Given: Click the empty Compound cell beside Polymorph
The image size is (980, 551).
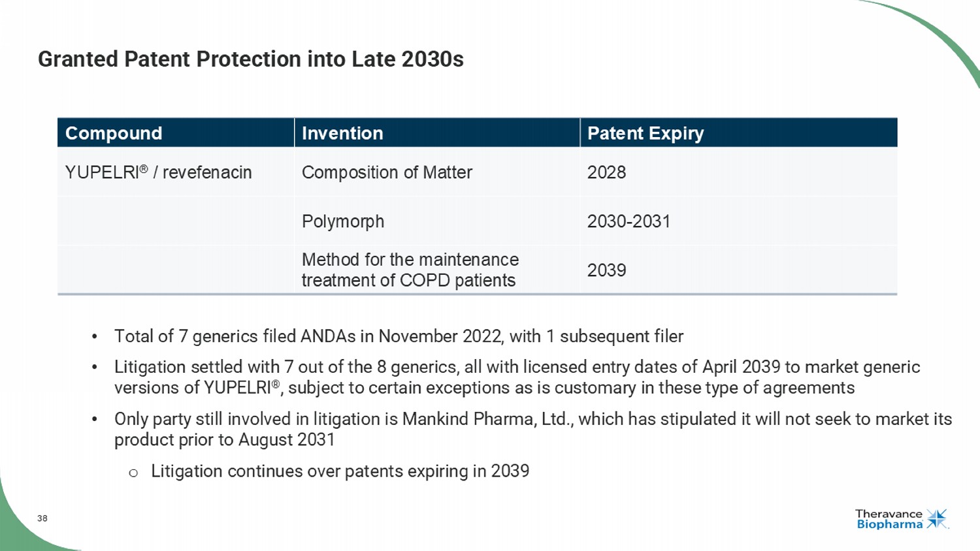Looking at the screenshot, I should (x=175, y=221).
